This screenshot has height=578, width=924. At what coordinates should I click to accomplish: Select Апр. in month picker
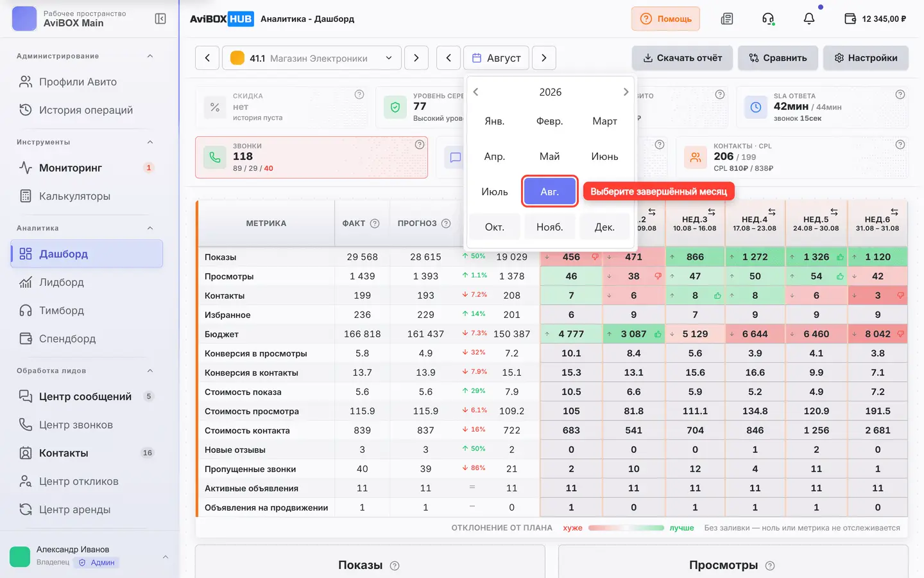[494, 157]
